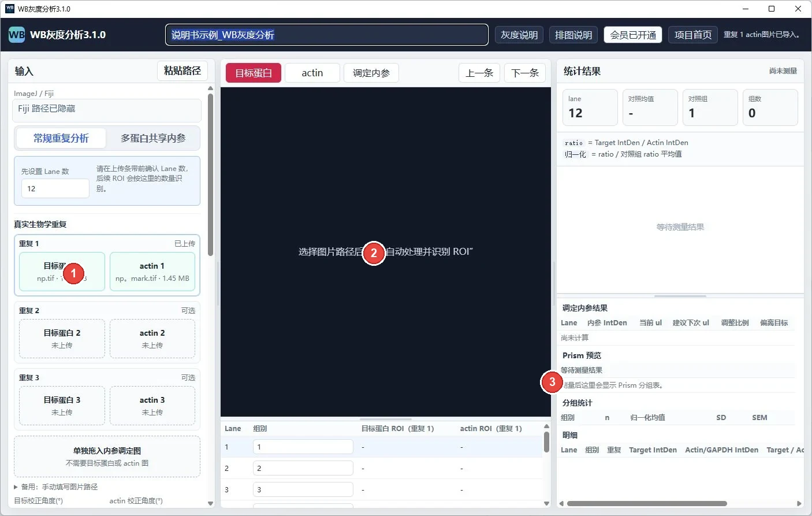
Task: Click the actin 3 upload slot
Action: 152,406
